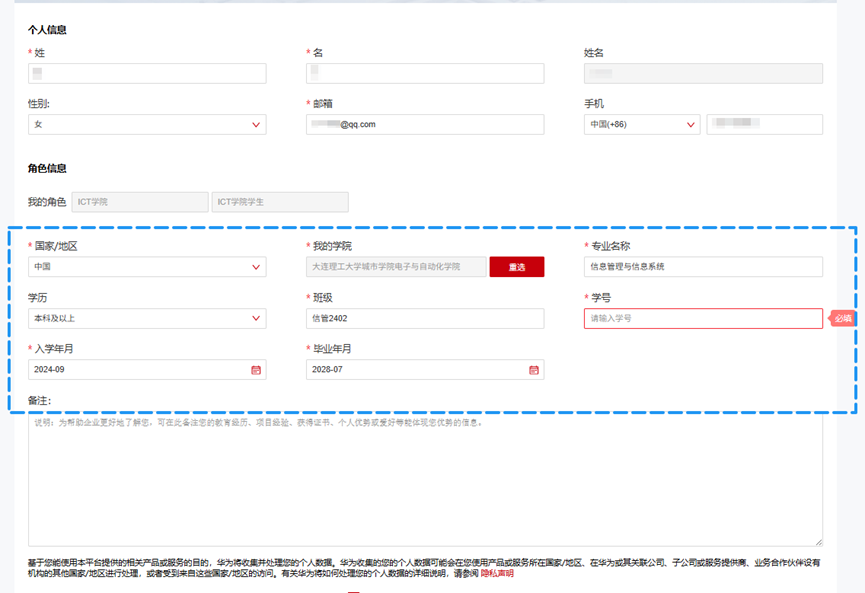Click the 我的学院 field showing 大连理工大学城市学院

[x=396, y=267]
